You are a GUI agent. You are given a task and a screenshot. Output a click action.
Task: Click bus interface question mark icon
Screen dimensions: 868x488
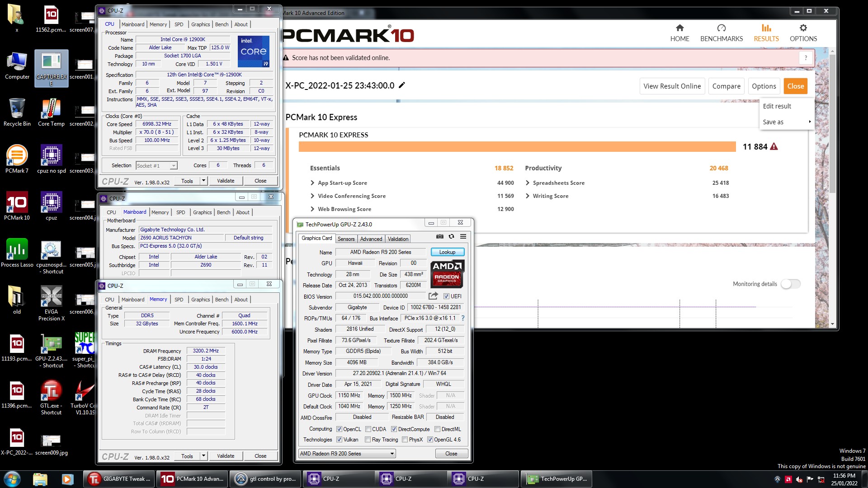tap(463, 318)
